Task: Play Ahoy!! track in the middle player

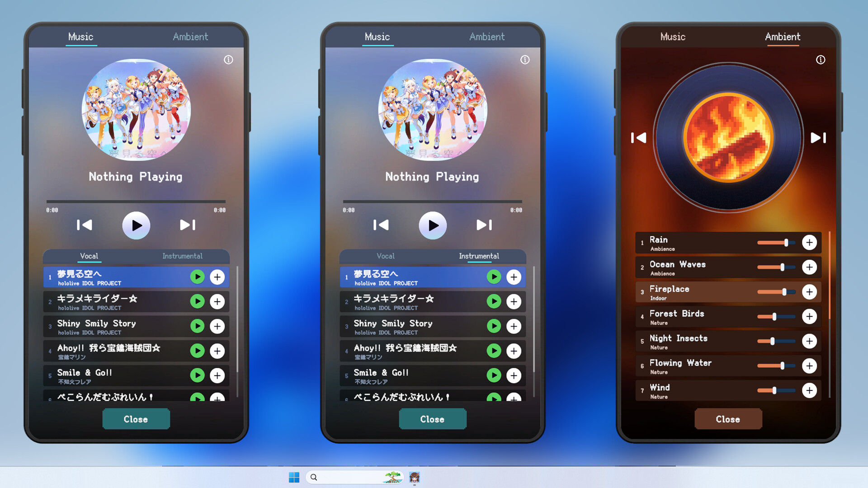Action: coord(494,351)
